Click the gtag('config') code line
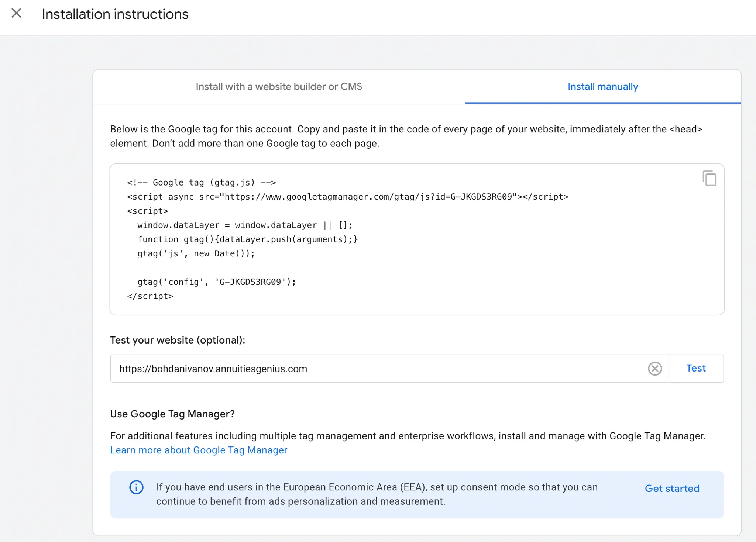 click(x=217, y=282)
